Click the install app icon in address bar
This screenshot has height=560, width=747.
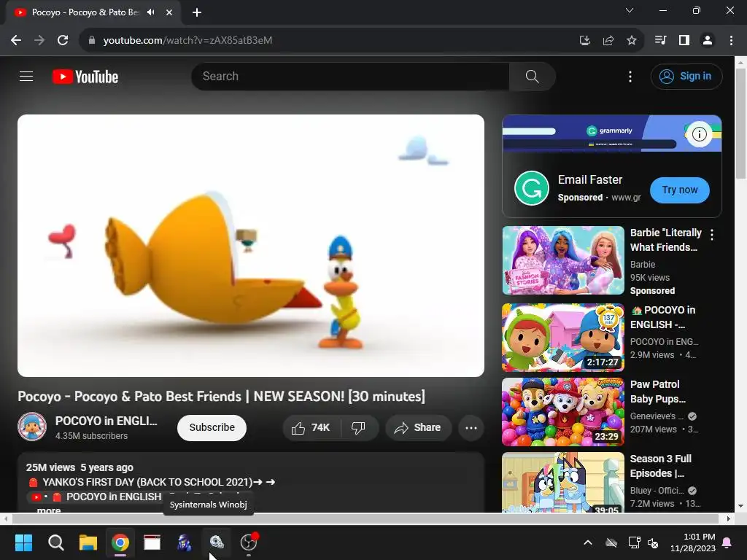click(584, 41)
